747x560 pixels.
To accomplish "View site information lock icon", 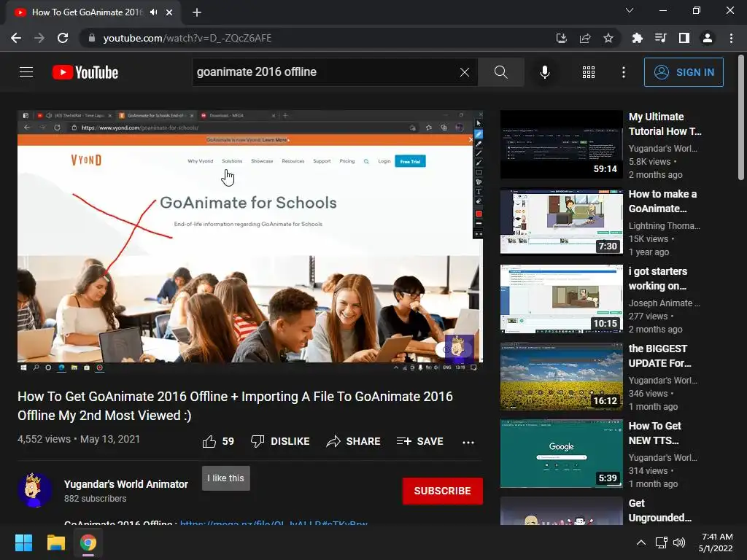I will (92, 38).
